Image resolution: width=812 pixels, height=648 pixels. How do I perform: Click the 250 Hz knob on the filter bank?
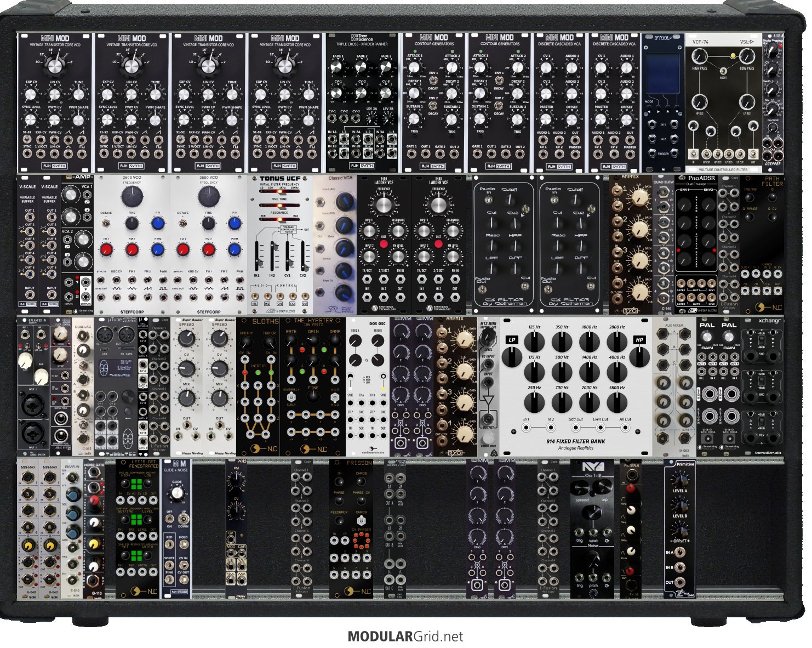click(x=534, y=403)
